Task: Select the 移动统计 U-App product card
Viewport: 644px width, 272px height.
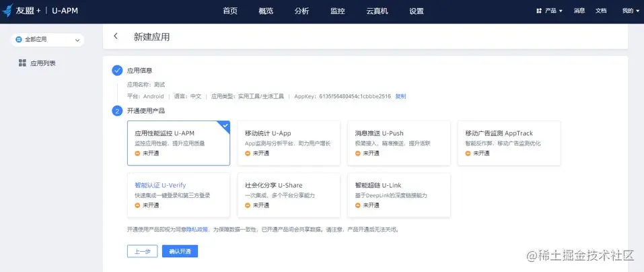Action: tap(289, 143)
